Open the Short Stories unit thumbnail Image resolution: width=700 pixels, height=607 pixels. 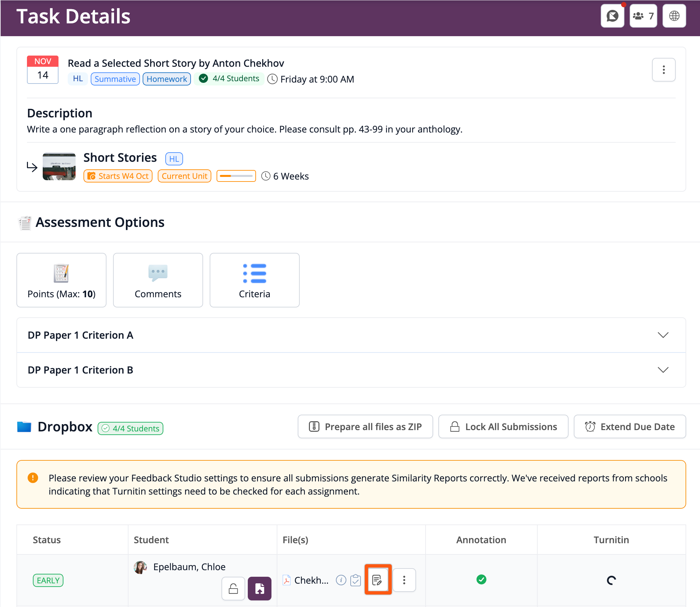click(59, 166)
